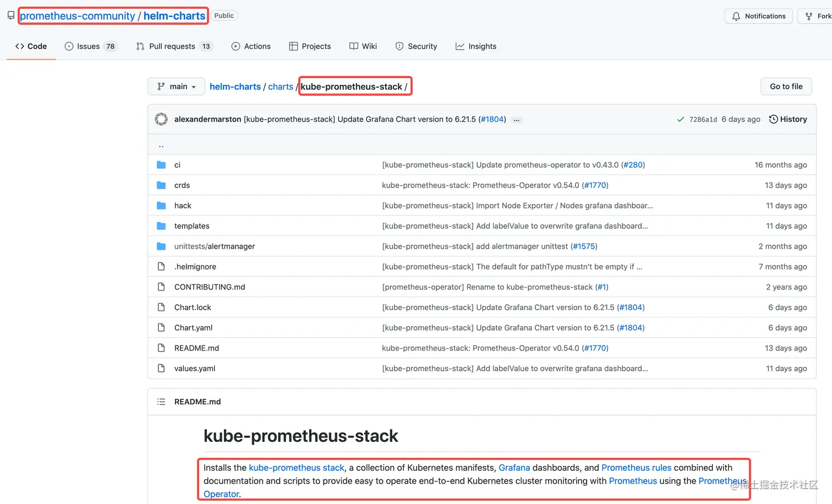Click the commit status green checkmark
This screenshot has height=504, width=832.
[x=681, y=119]
